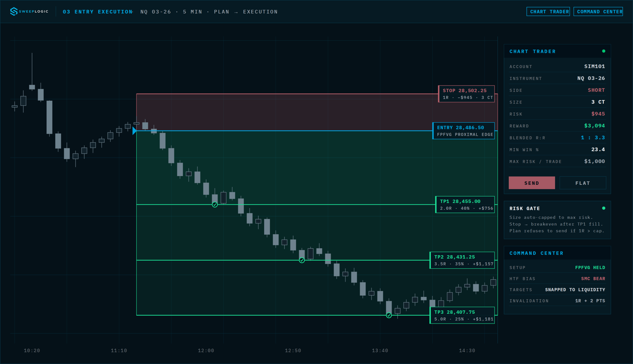Screen dimensions: 633x364
Task: Click the FLAT position button
Action: point(583,183)
